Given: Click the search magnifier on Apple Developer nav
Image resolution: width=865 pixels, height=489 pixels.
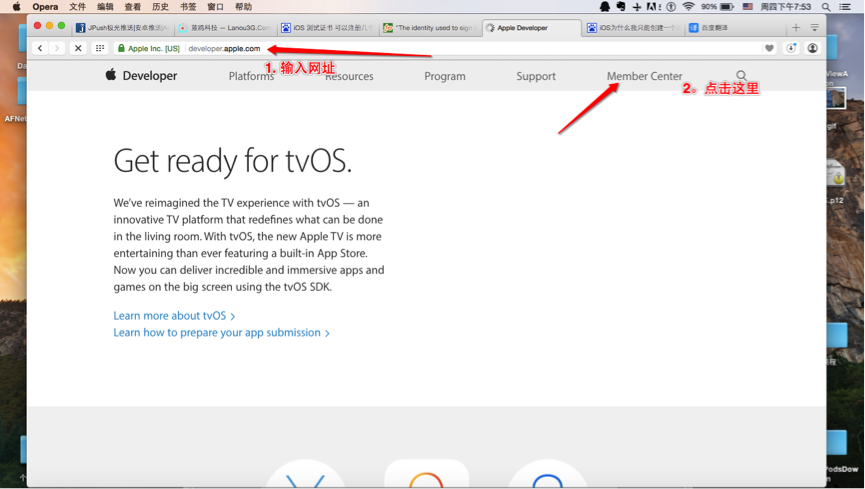Looking at the screenshot, I should click(x=741, y=76).
